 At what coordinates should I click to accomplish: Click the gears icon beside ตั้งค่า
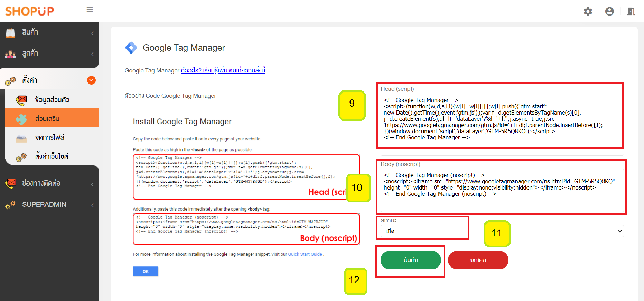point(10,81)
